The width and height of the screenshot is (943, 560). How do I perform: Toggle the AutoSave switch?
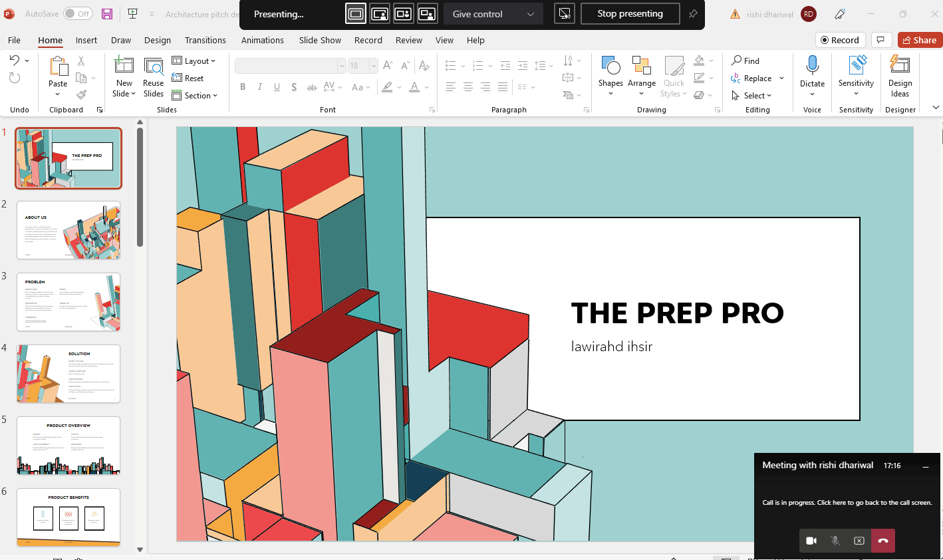pos(78,14)
